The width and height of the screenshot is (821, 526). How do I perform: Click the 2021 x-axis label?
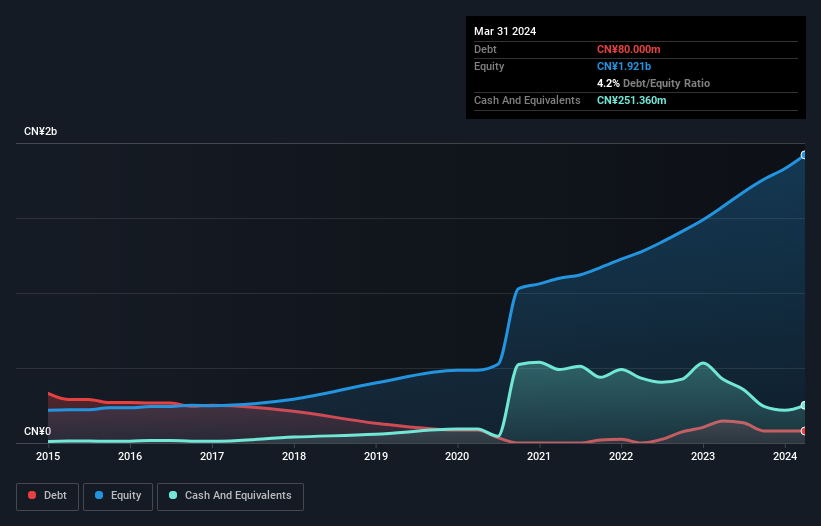coord(539,456)
